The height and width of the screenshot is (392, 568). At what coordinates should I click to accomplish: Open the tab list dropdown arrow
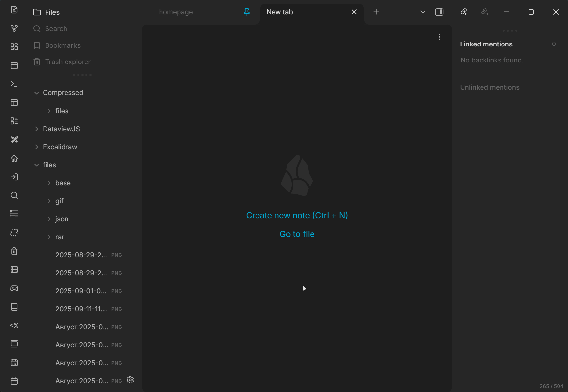423,12
